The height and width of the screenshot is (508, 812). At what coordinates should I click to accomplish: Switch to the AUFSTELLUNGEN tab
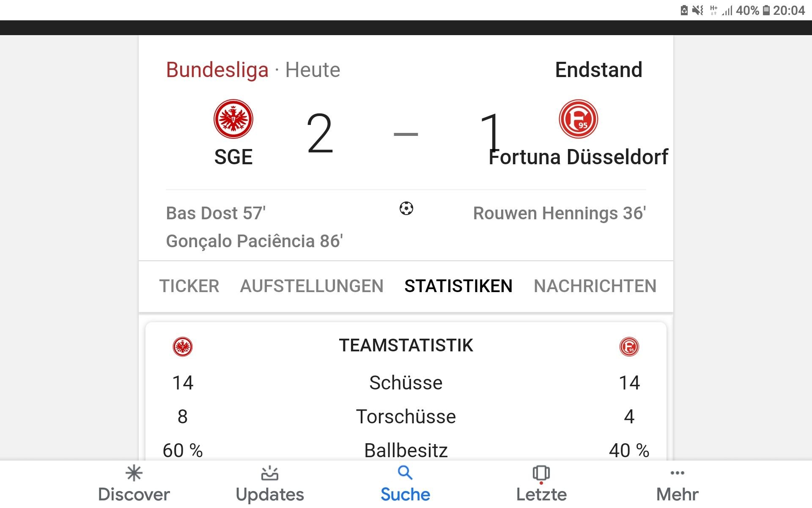[312, 286]
